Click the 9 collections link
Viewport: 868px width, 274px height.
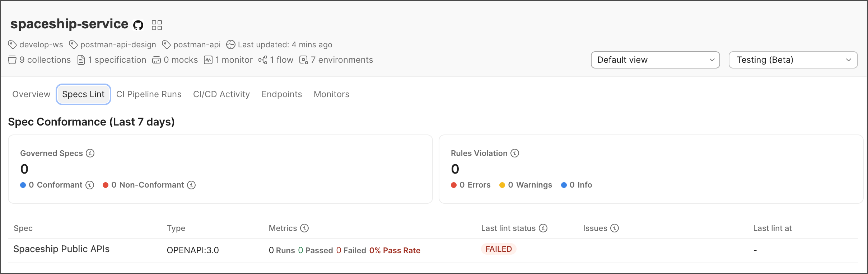(40, 60)
